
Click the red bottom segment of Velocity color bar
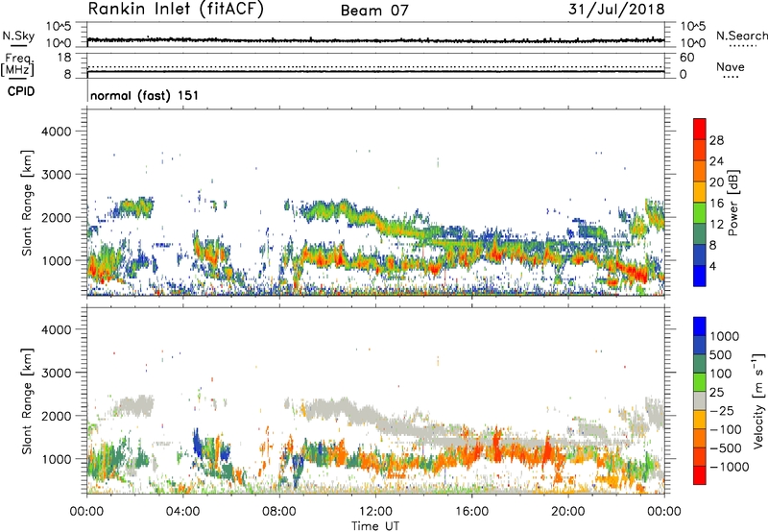pos(700,475)
